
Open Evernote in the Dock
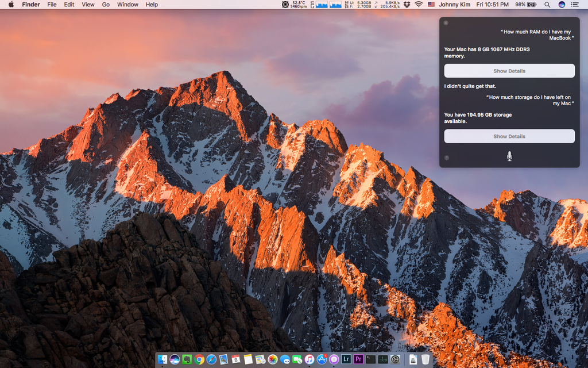coord(187,359)
